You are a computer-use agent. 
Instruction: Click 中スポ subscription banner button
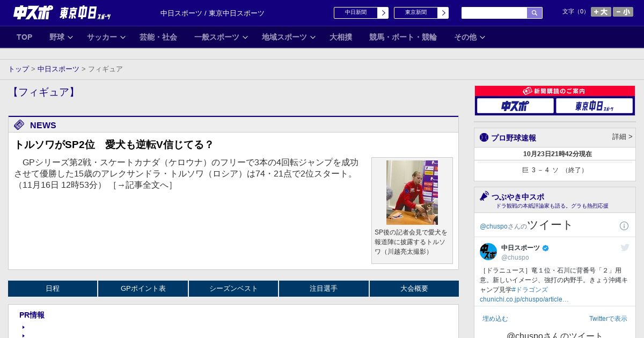point(515,106)
